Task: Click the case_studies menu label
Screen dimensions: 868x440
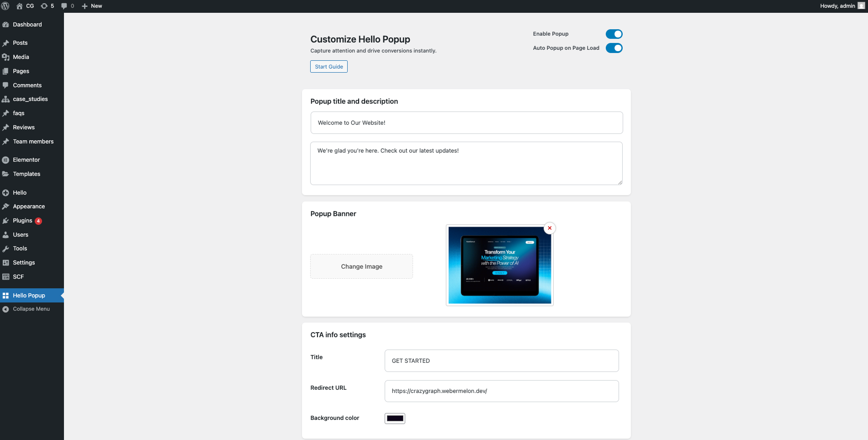Action: [30, 99]
